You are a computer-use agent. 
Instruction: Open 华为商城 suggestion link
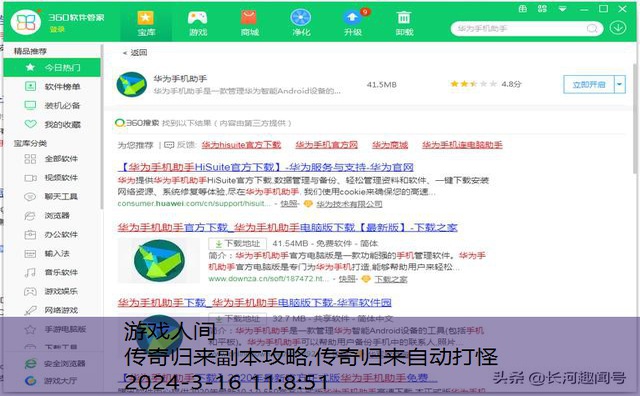tap(390, 145)
